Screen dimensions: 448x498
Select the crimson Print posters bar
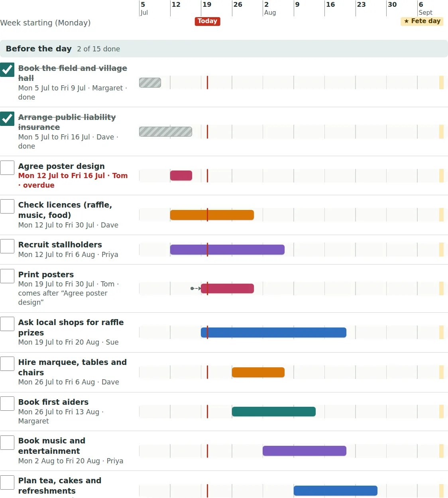tap(227, 288)
